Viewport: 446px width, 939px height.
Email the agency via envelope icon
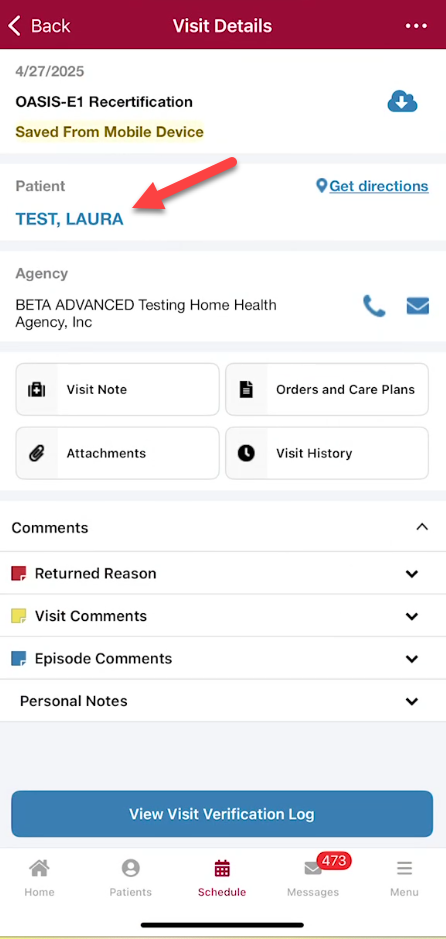[418, 306]
